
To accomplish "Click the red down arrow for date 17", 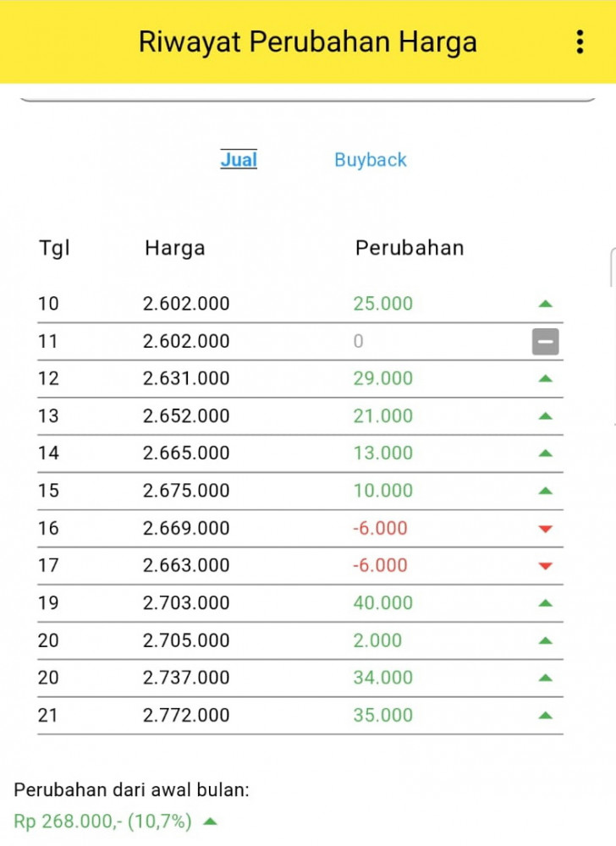I will click(545, 566).
